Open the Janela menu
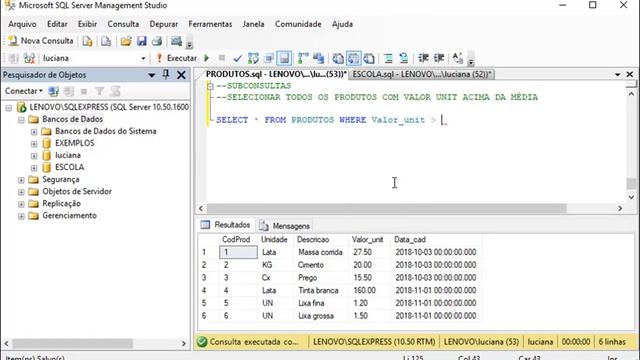The image size is (640, 360). [x=253, y=24]
